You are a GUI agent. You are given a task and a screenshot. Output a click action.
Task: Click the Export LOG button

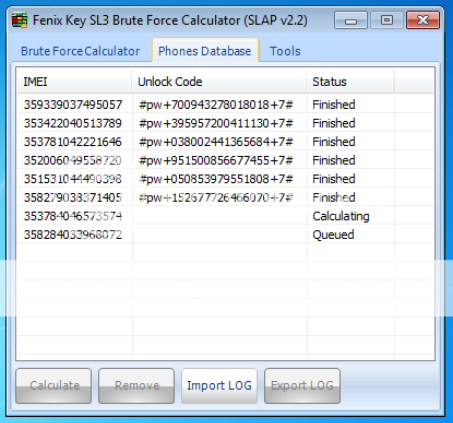pyautogui.click(x=302, y=385)
